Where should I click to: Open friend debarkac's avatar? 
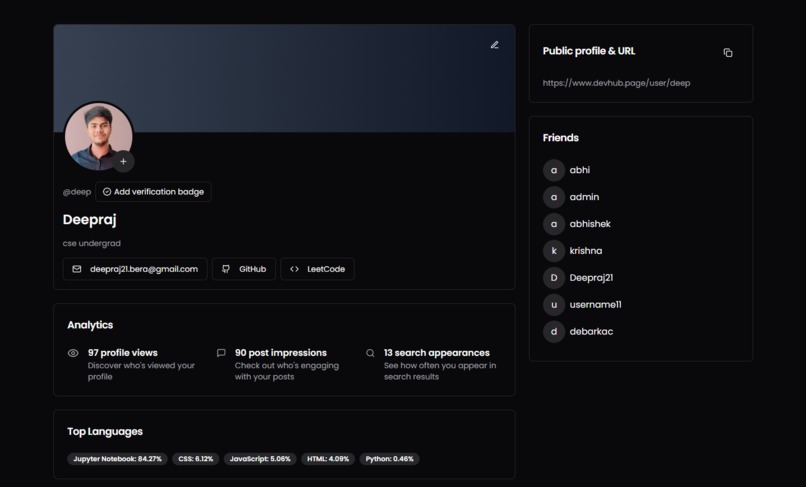(x=554, y=332)
